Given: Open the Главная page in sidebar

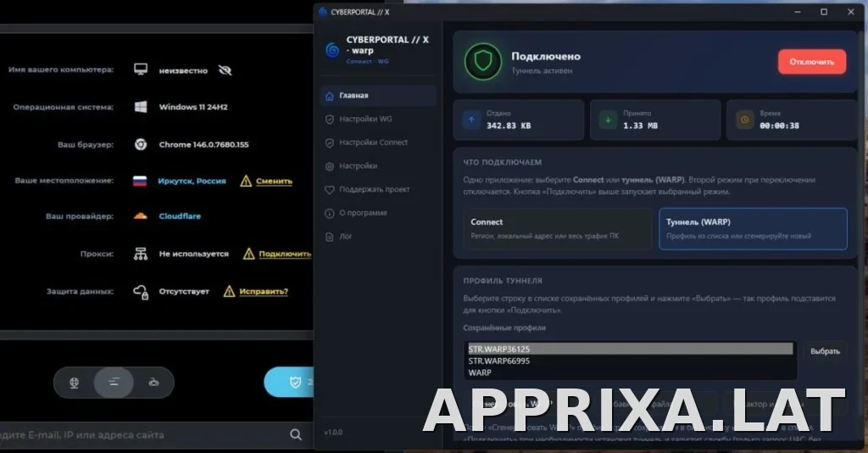Looking at the screenshot, I should tap(377, 96).
